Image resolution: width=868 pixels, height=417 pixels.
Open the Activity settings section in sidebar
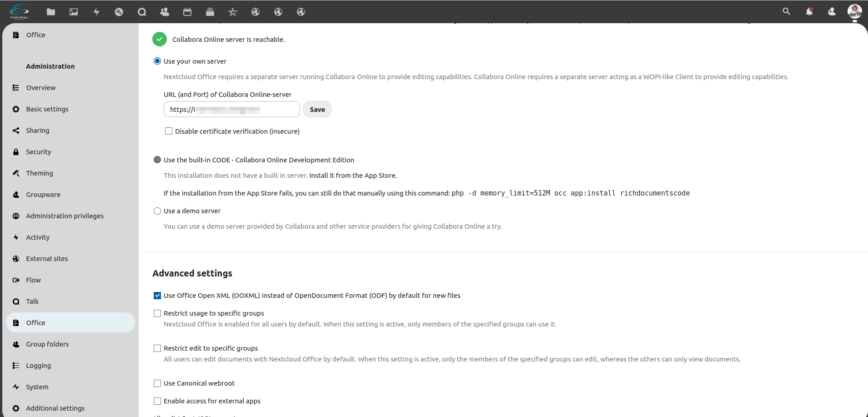(x=70, y=237)
